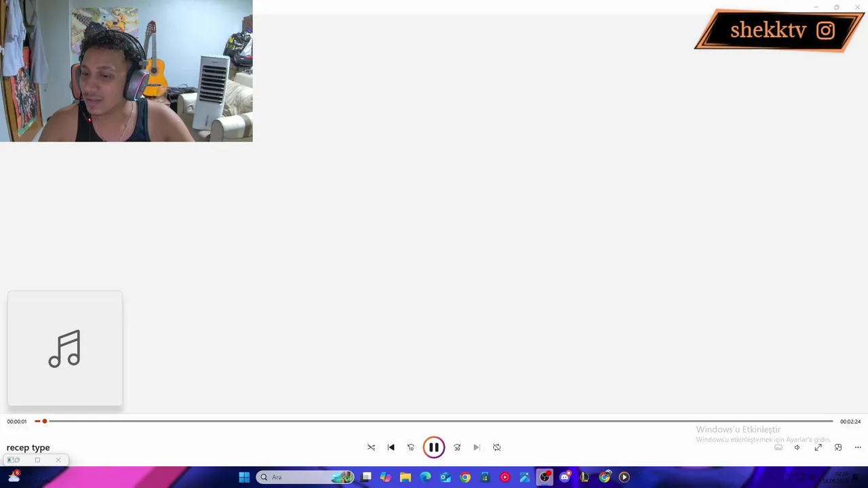The width and height of the screenshot is (868, 488).
Task: Open File Explorer from the taskbar
Action: click(406, 477)
